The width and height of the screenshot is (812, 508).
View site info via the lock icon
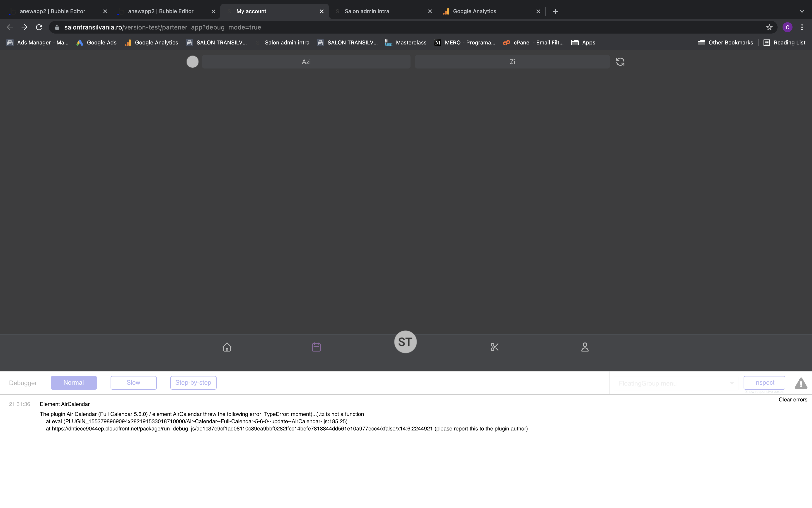coord(57,27)
